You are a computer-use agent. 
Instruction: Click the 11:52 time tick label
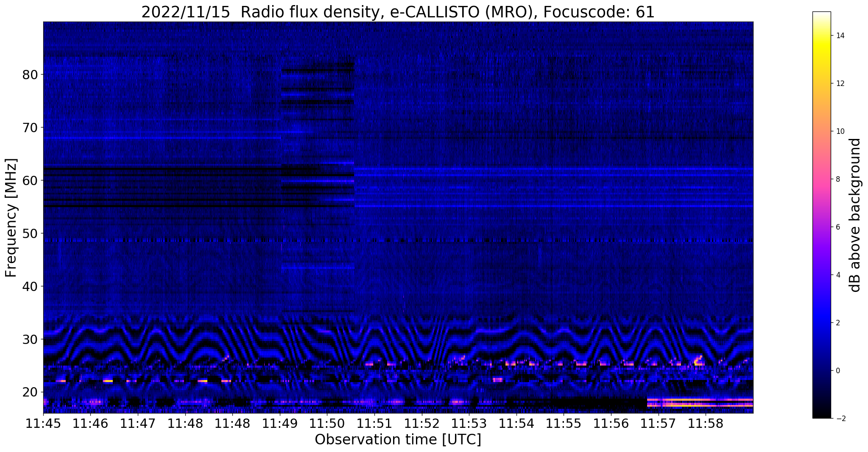tap(421, 424)
